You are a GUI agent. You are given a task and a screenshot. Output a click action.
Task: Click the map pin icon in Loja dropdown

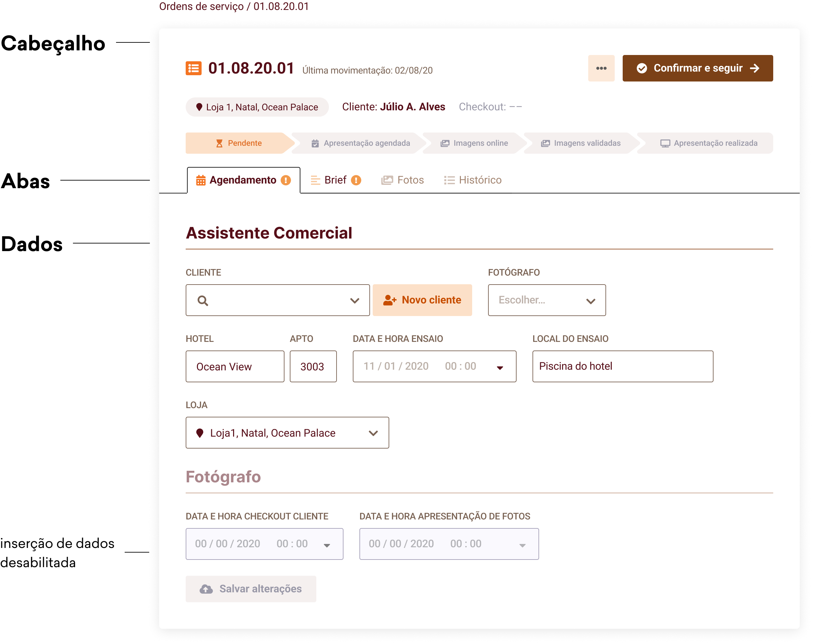200,433
